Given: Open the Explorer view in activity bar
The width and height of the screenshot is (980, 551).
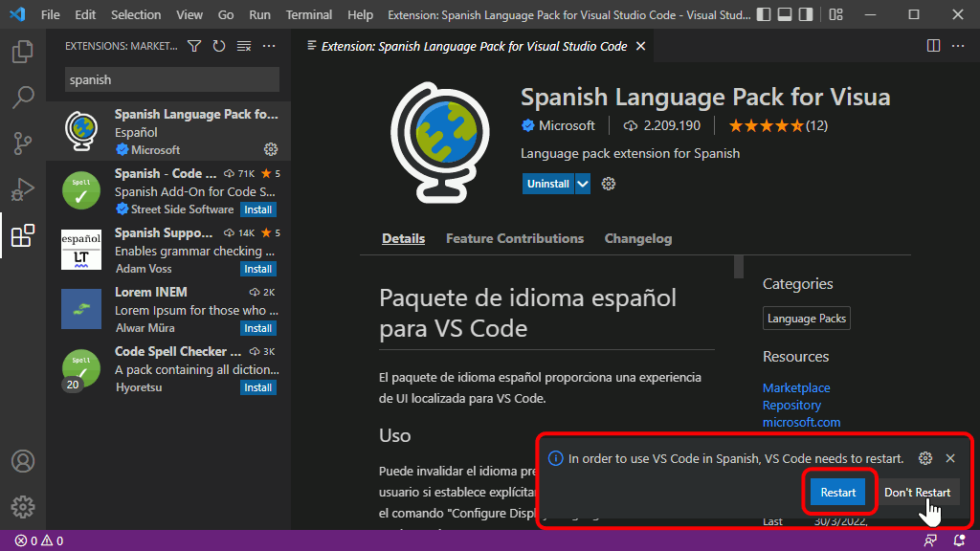Looking at the screenshot, I should pyautogui.click(x=23, y=52).
